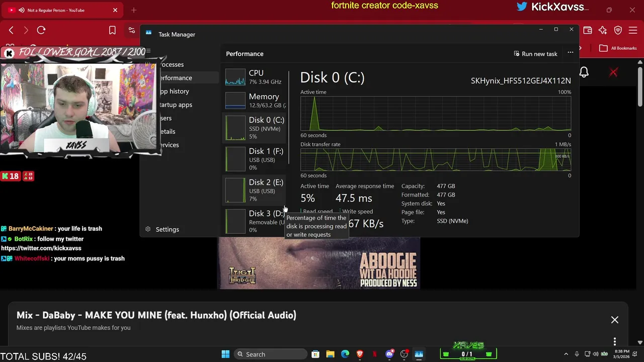
Task: Open Leo AI sparkle icon
Action: (603, 30)
